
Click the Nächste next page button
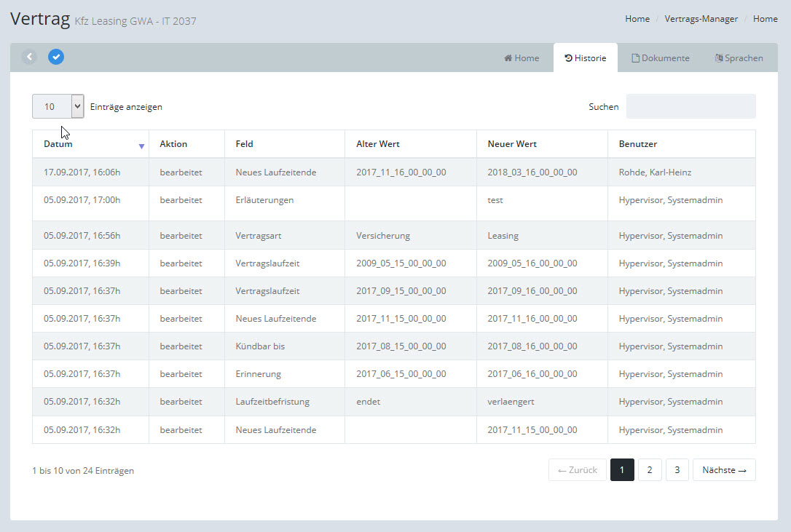[x=724, y=470]
